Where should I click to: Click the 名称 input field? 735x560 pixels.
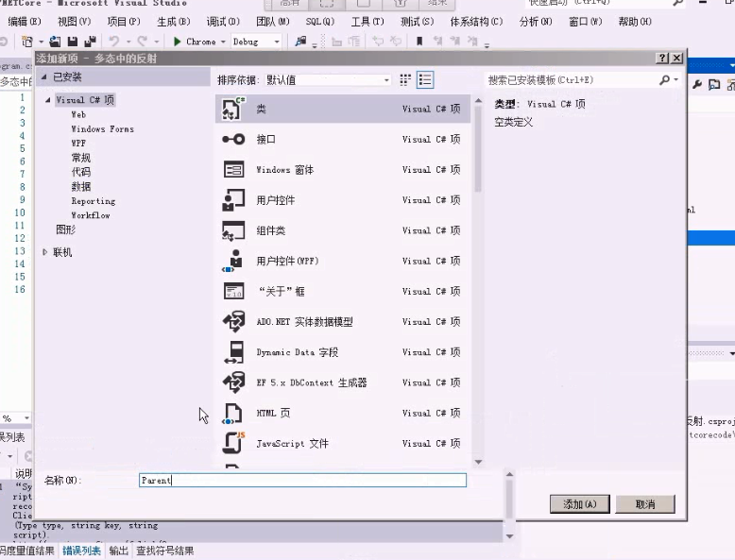click(303, 480)
